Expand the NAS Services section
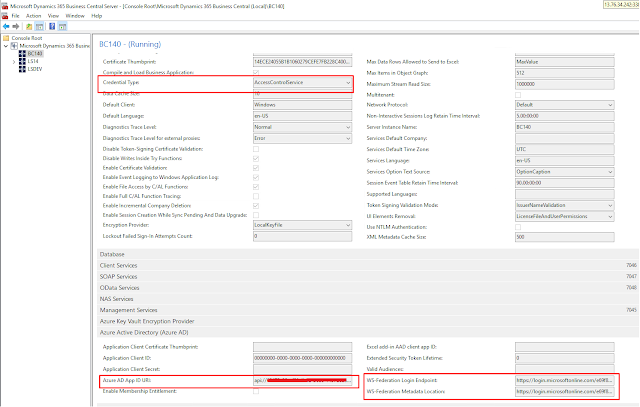Image resolution: width=640 pixels, height=407 pixels. (368, 299)
